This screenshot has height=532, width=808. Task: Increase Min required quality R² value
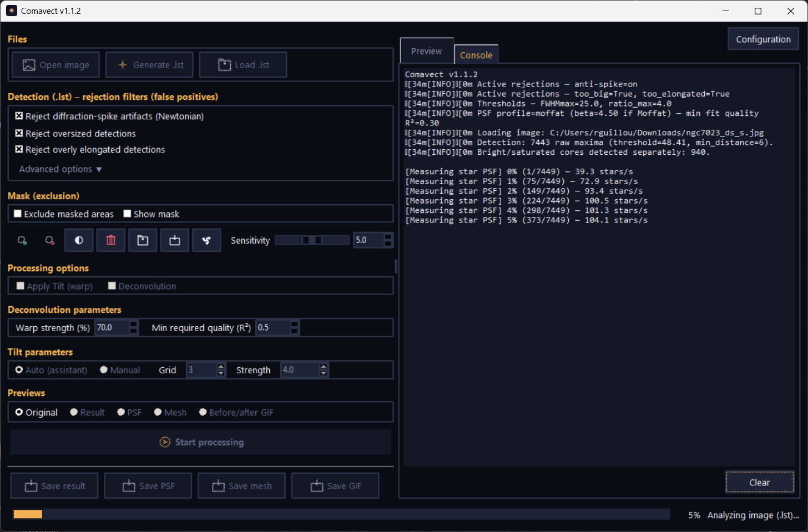pyautogui.click(x=295, y=324)
